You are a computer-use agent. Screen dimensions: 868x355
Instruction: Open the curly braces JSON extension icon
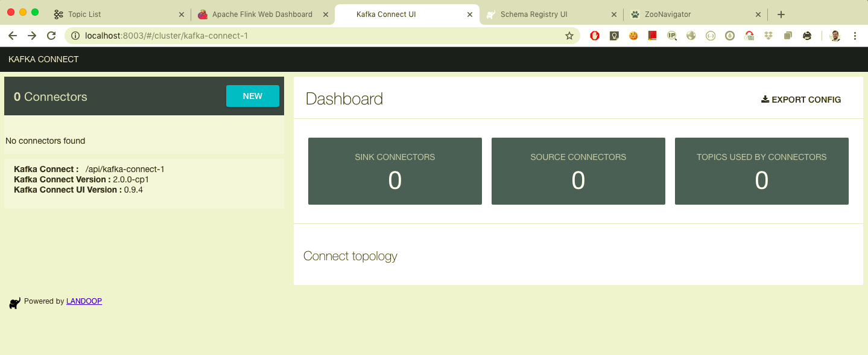[711, 36]
